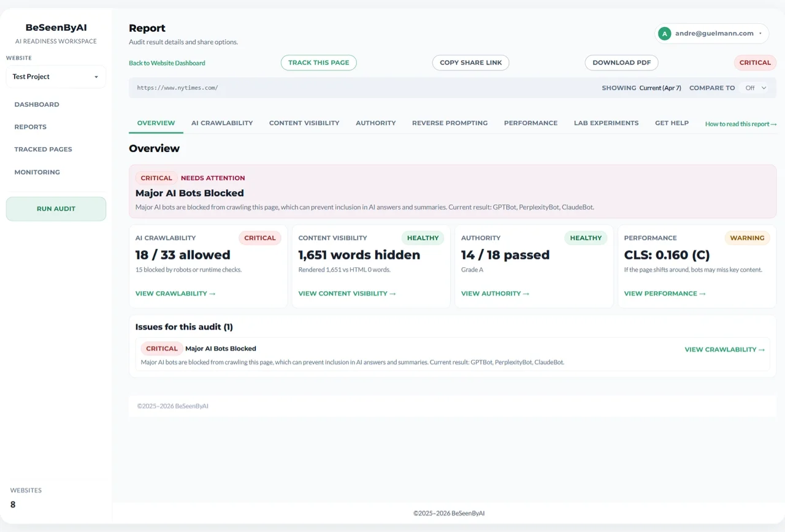Click the Websites count of 8 in sidebar
The image size is (785, 532).
[13, 505]
